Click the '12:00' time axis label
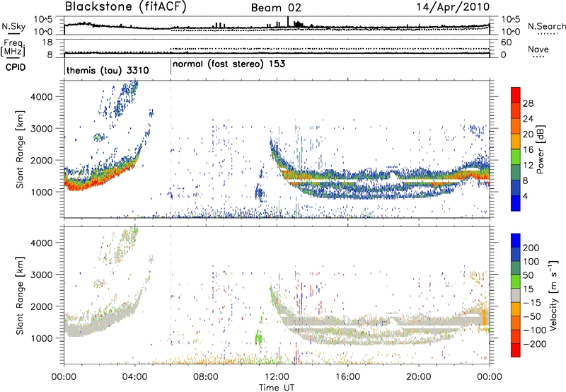566x392 pixels. [x=277, y=377]
